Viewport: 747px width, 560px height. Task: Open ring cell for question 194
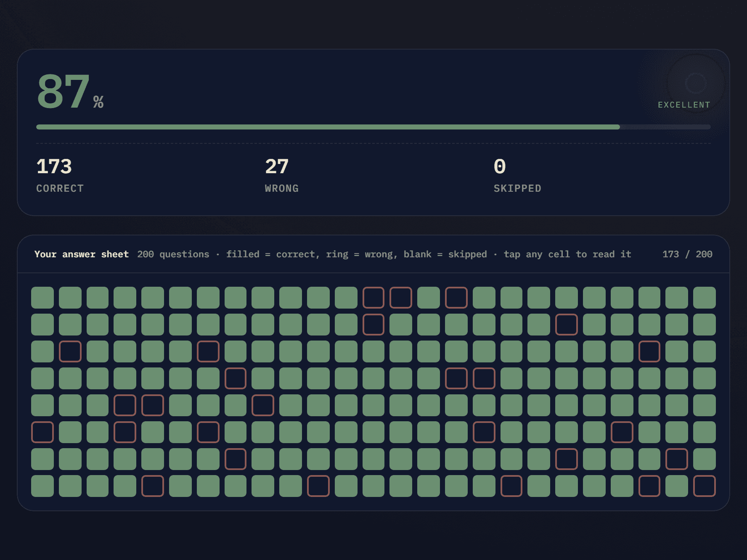coord(511,486)
